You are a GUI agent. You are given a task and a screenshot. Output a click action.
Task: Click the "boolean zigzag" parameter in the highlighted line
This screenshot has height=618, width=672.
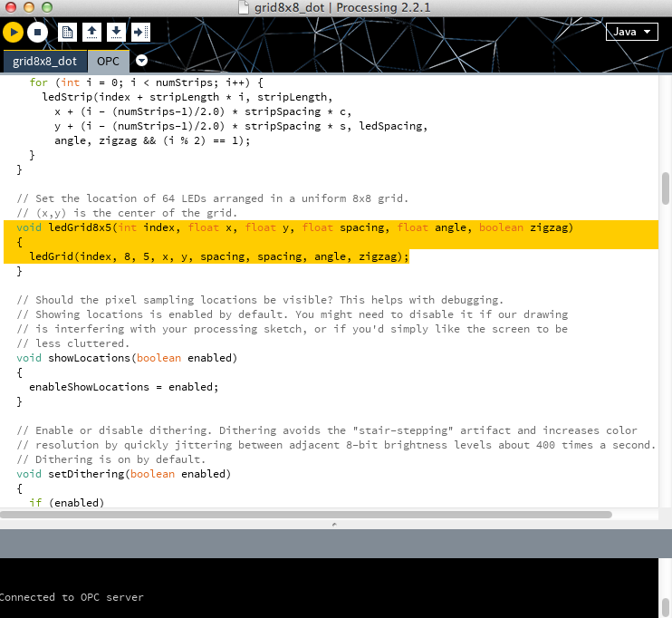coord(524,227)
